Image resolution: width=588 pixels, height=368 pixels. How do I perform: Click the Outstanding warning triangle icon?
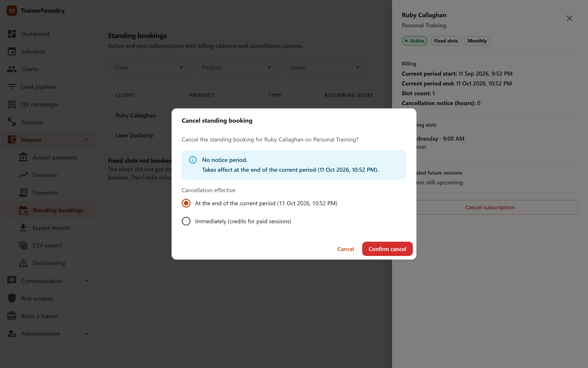[23, 263]
